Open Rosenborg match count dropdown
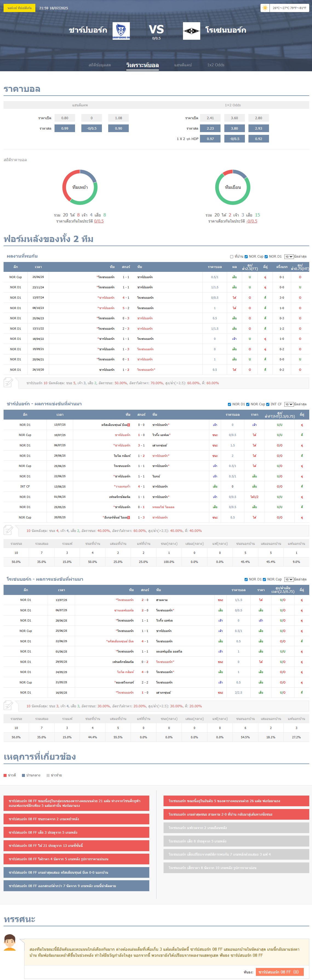The width and height of the screenshot is (312, 980). coord(289,579)
